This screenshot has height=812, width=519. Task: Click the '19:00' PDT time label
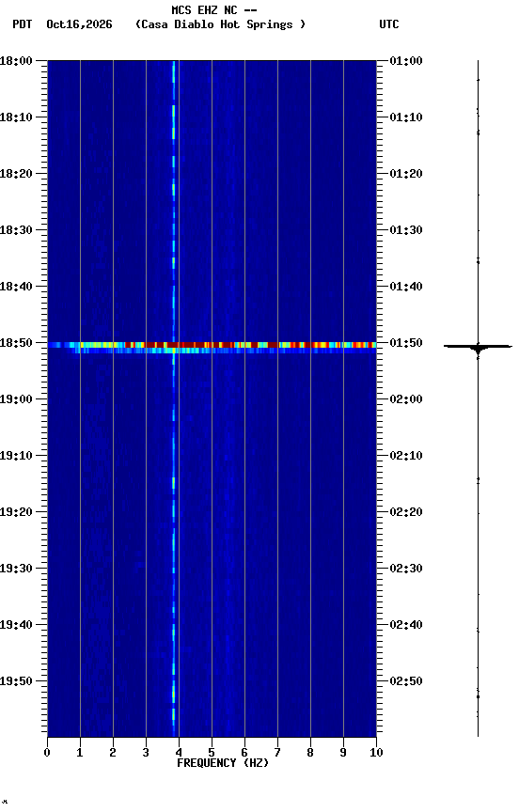pyautogui.click(x=16, y=399)
